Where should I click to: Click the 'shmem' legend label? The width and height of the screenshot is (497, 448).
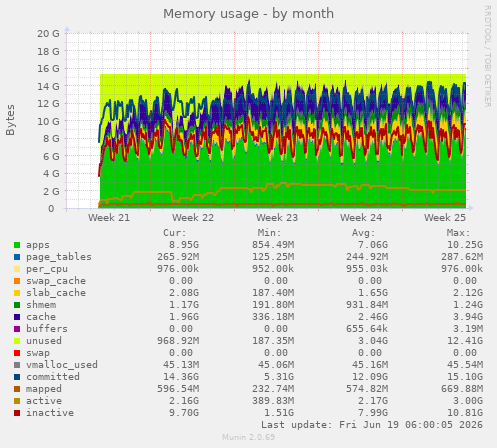(41, 305)
